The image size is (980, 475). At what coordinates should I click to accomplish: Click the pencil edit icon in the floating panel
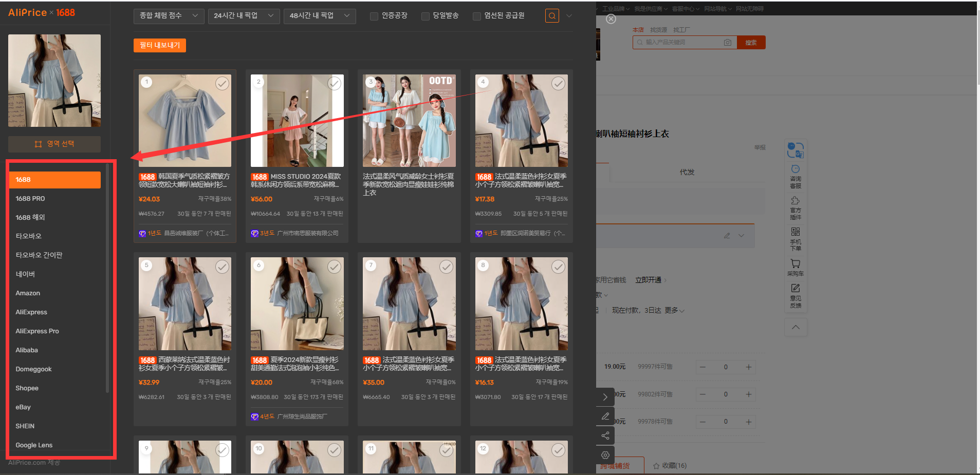605,416
